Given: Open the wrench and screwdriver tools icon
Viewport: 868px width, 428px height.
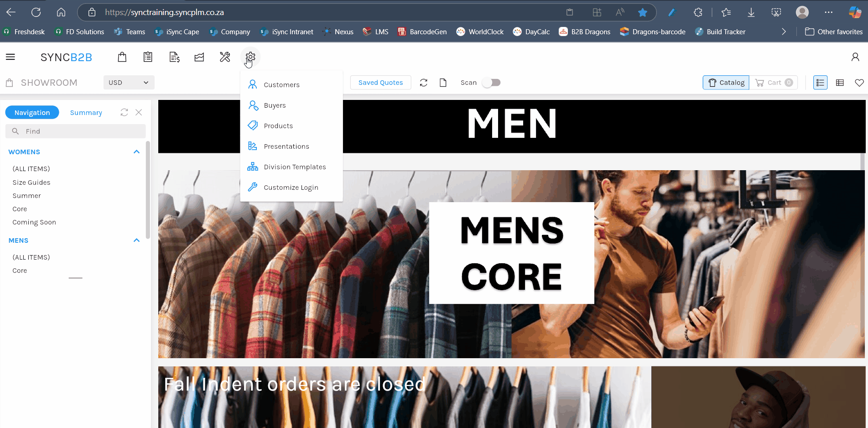Looking at the screenshot, I should click(225, 57).
